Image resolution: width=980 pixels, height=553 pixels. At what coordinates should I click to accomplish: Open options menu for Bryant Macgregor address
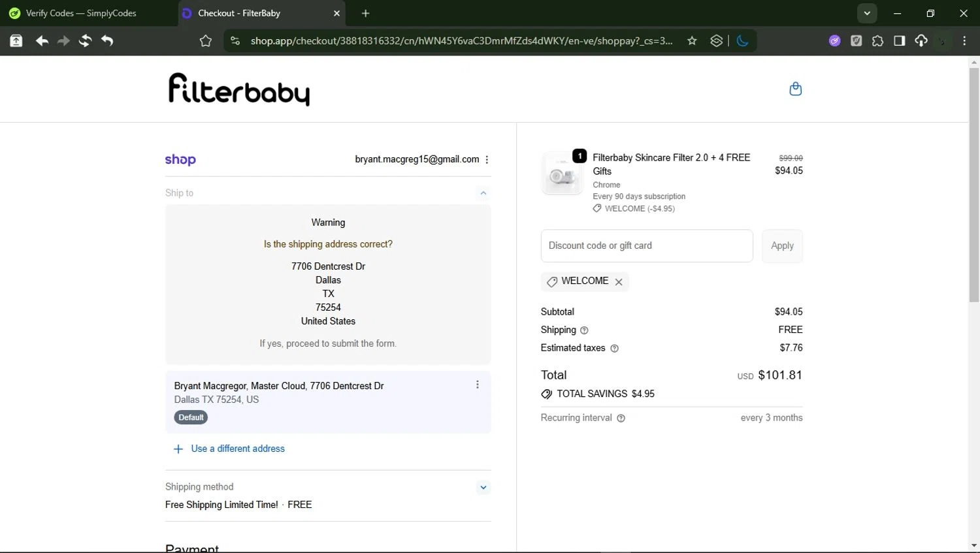(478, 385)
